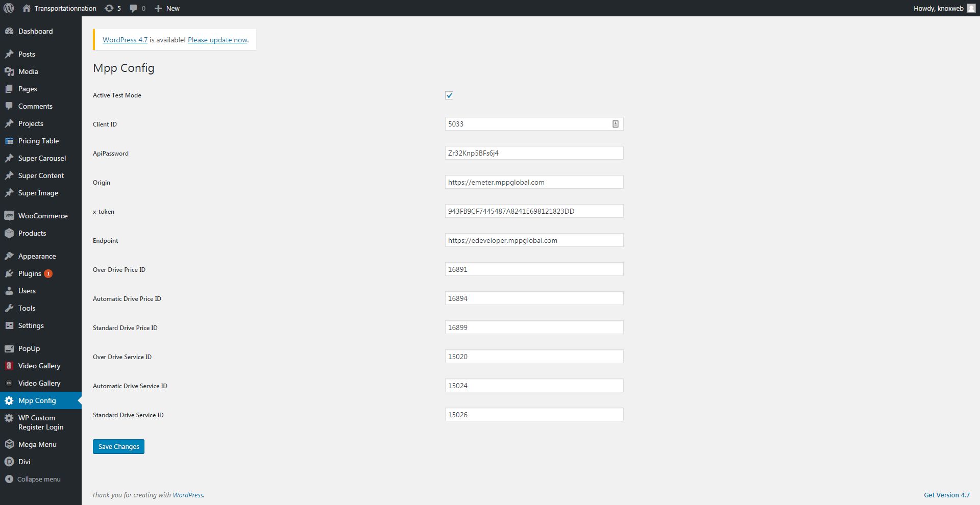Focus the Standard Drive Price ID field
This screenshot has width=980, height=505.
[x=534, y=327]
